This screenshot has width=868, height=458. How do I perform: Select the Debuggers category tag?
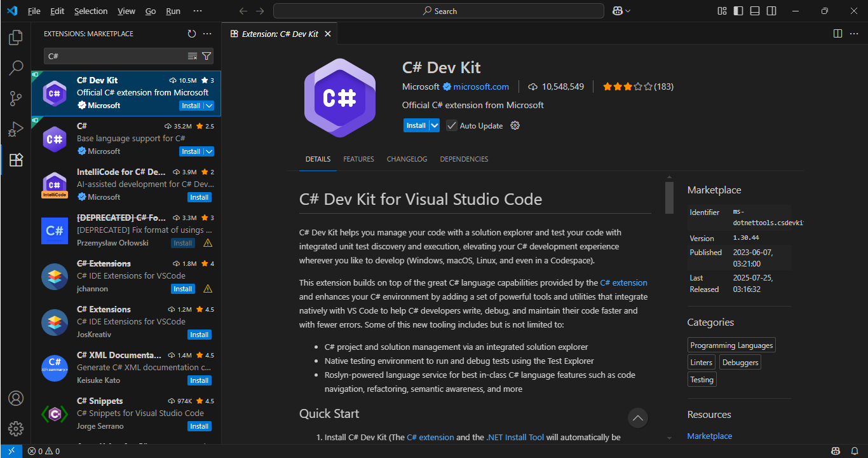click(740, 363)
